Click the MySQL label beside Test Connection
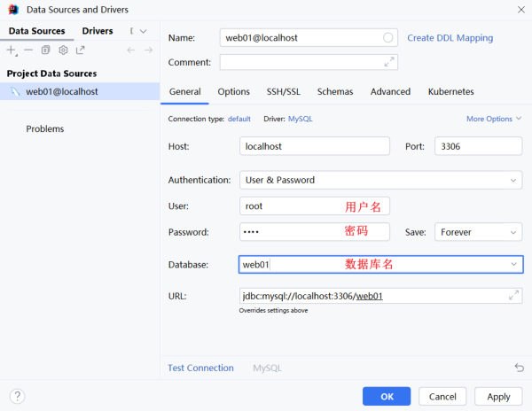Viewport: 532px width, 411px height. point(267,368)
